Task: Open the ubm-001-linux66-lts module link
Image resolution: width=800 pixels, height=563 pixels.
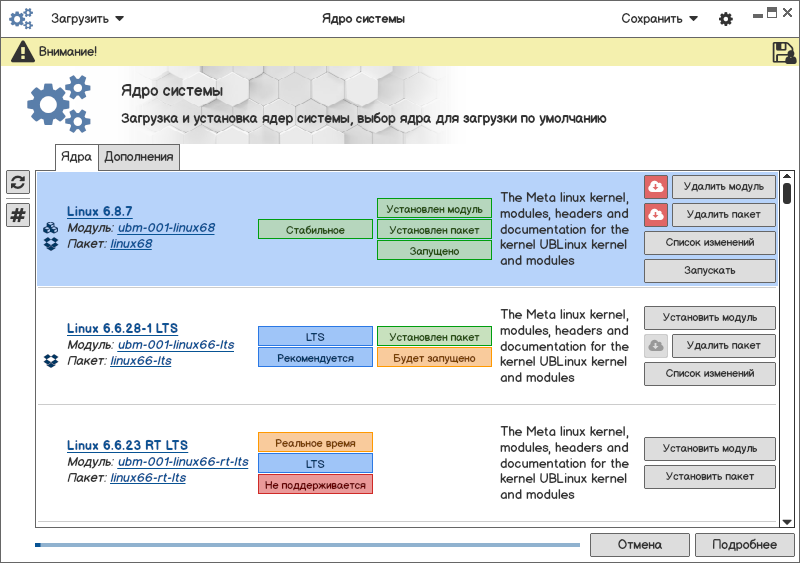Action: 176,345
